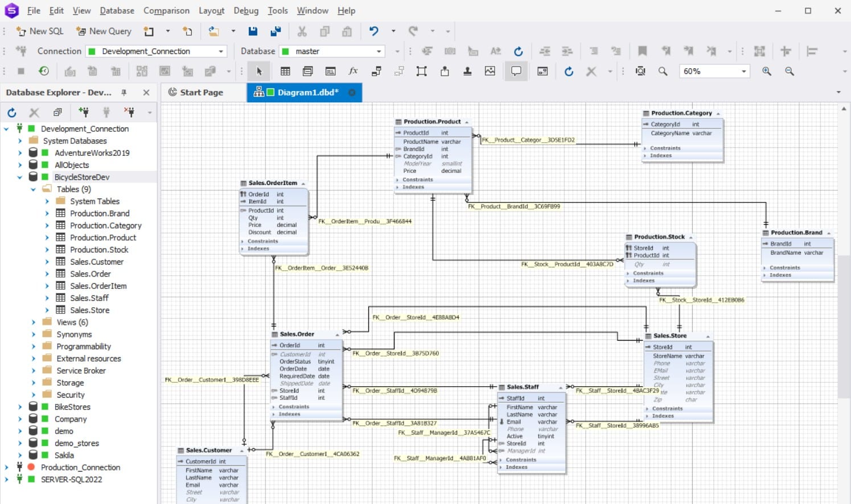Screen dimensions: 851x504
Task: Click the New Table diagram tool icon
Action: pos(285,71)
